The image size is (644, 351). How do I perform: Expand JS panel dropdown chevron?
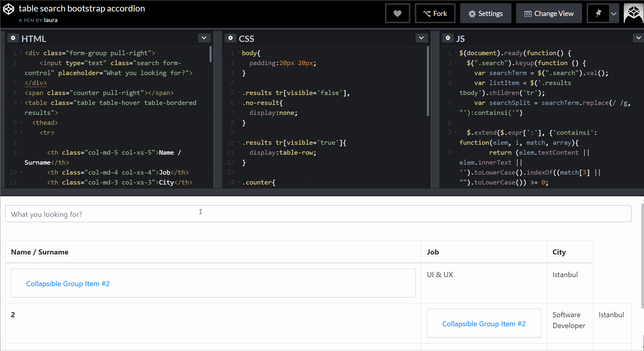638,38
